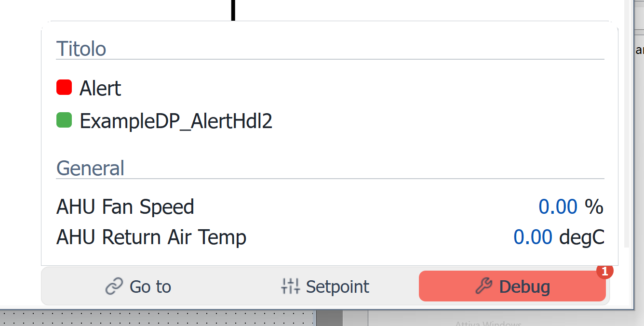Viewport: 644px width, 326px height.
Task: Open the Setpoint panel
Action: pos(325,286)
